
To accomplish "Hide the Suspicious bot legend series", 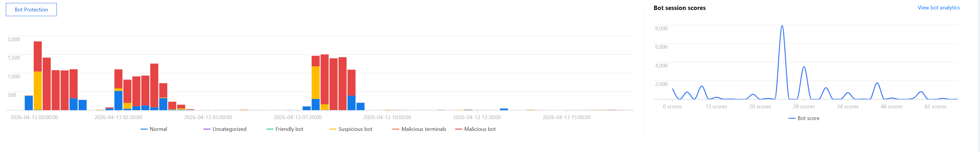I will (x=351, y=129).
